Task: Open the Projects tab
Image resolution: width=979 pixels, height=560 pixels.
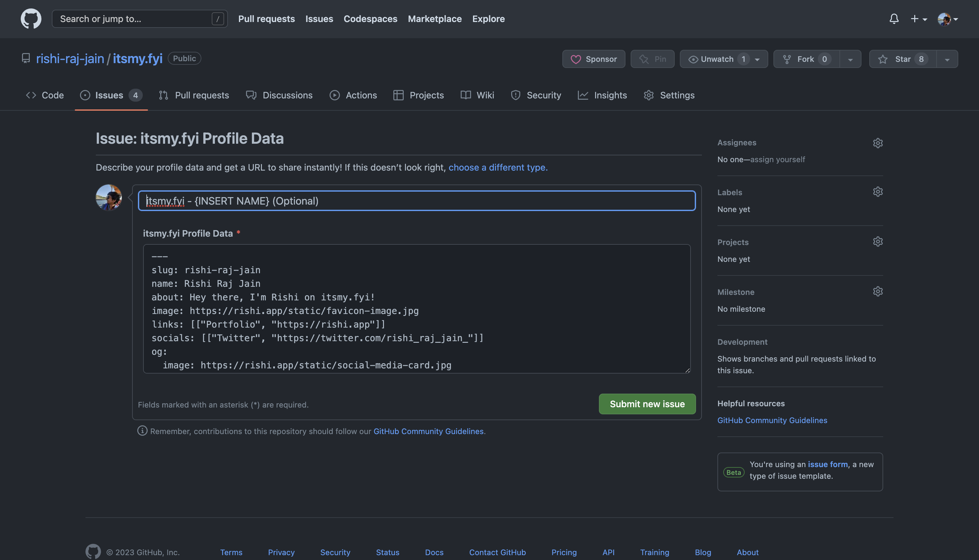Action: tap(419, 95)
